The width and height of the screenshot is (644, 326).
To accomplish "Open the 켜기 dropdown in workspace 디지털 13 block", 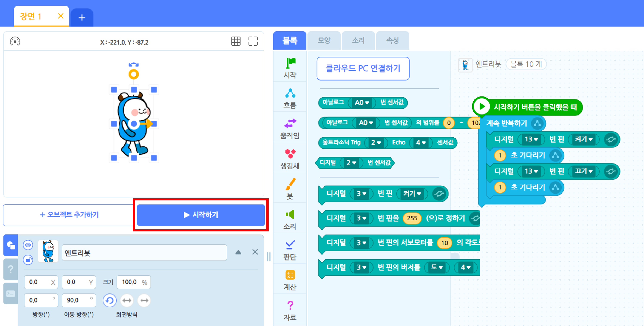I will click(584, 139).
